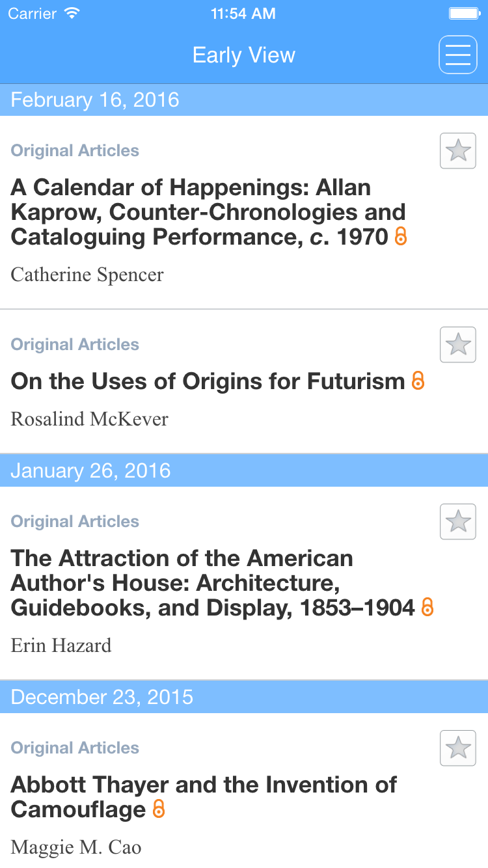Select author name Rosalind McKever
Screen dimensions: 488x868
[x=90, y=419]
